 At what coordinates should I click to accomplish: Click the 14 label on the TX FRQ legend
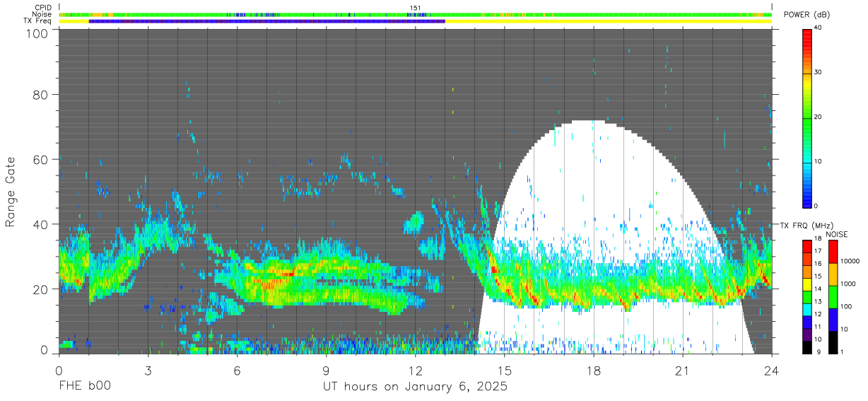click(819, 289)
